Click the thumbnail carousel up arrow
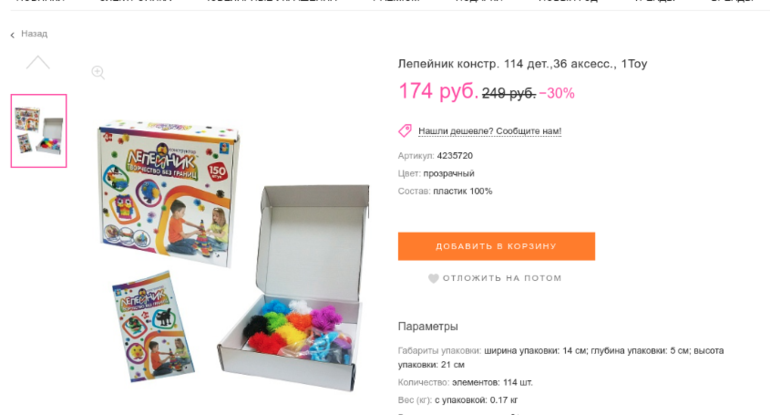 click(x=38, y=62)
